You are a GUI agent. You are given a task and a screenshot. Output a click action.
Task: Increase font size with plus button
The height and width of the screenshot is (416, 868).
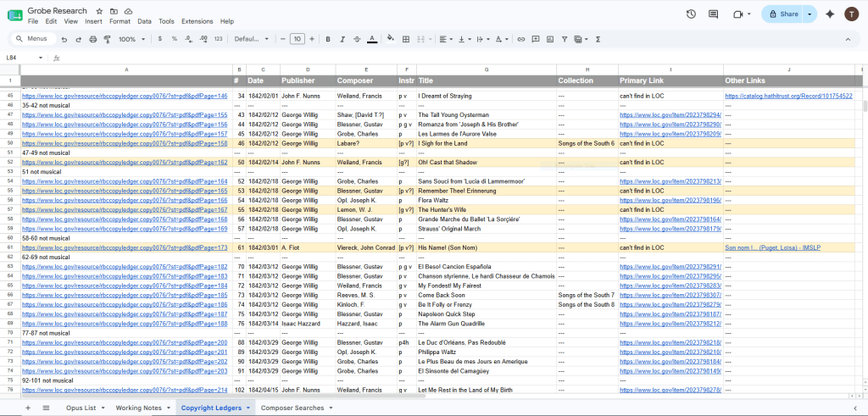[x=312, y=39]
